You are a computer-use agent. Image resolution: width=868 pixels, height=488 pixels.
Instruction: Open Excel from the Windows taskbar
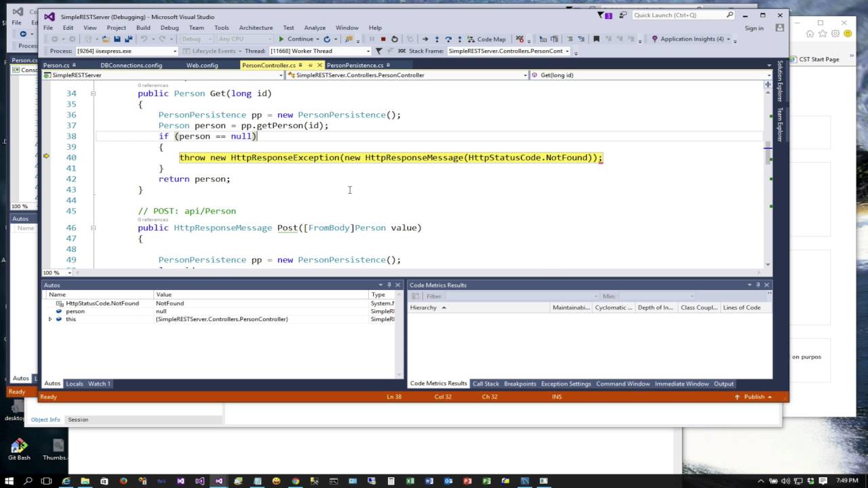[410, 481]
